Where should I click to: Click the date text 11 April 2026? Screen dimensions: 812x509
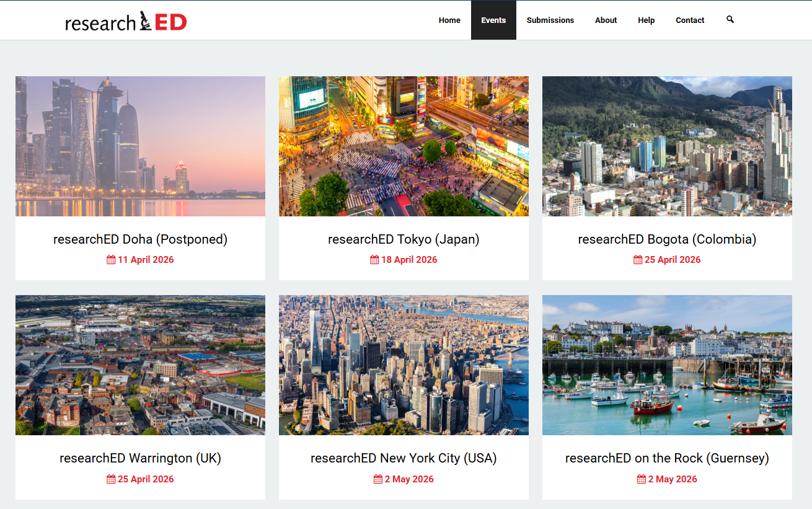coord(146,260)
